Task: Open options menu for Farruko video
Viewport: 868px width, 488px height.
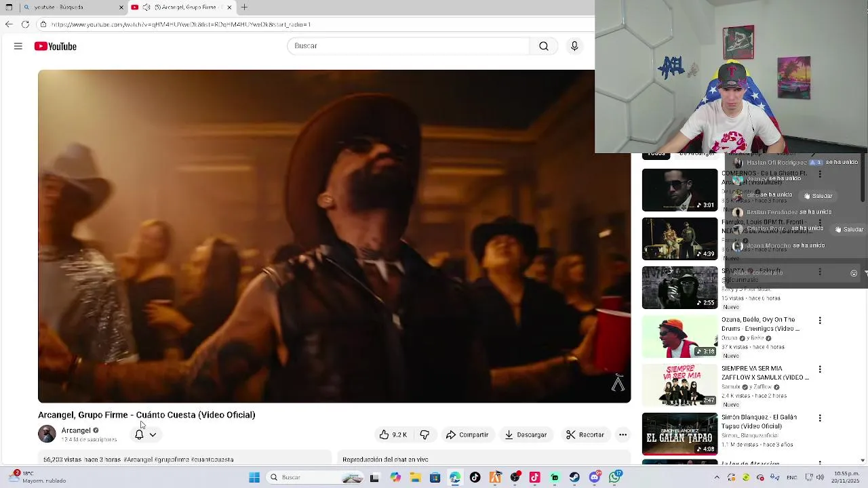Action: tap(820, 223)
